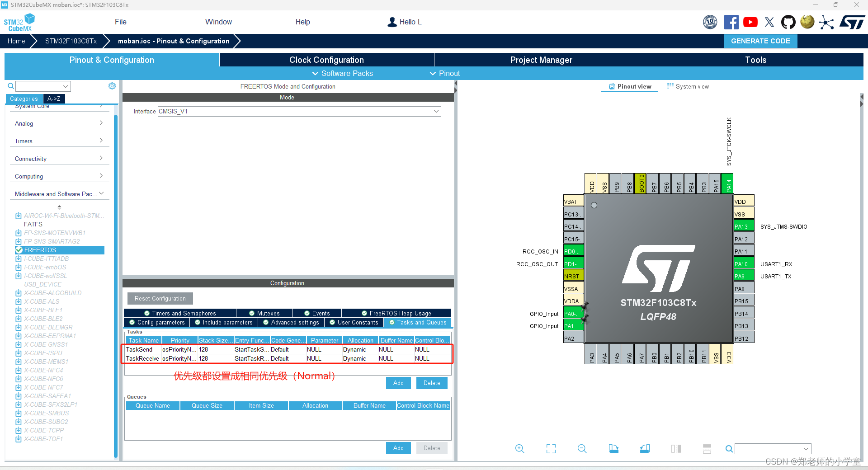This screenshot has height=470, width=868.
Task: Click the category search magnifier icon
Action: (x=11, y=86)
